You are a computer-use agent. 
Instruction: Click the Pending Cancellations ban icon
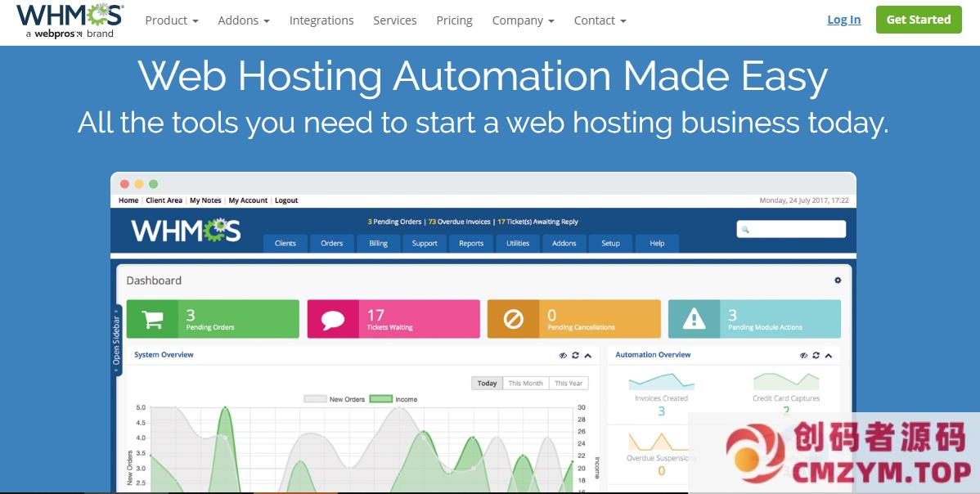[x=513, y=319]
